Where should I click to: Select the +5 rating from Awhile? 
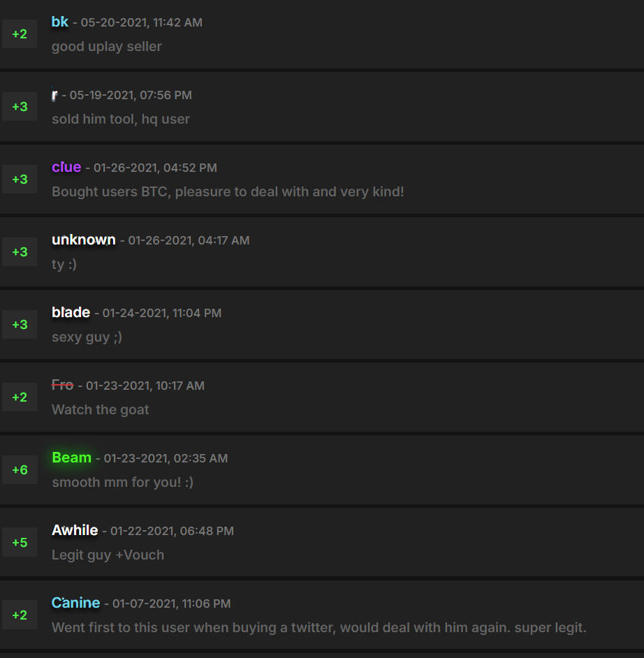pos(20,542)
